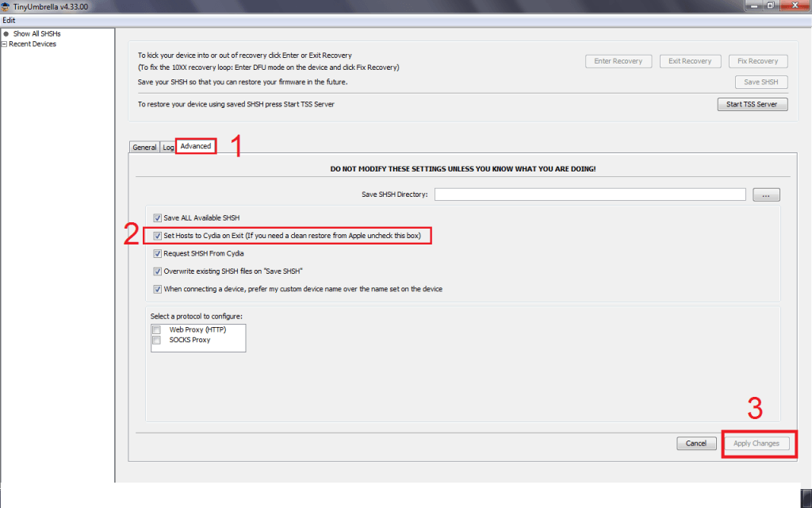Click the Cancel button
812x508 pixels.
pos(696,443)
